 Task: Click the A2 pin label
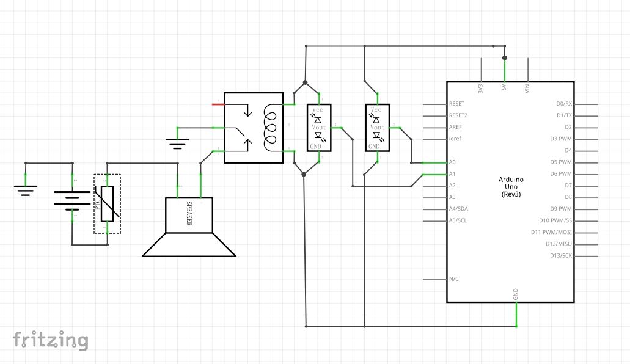452,185
